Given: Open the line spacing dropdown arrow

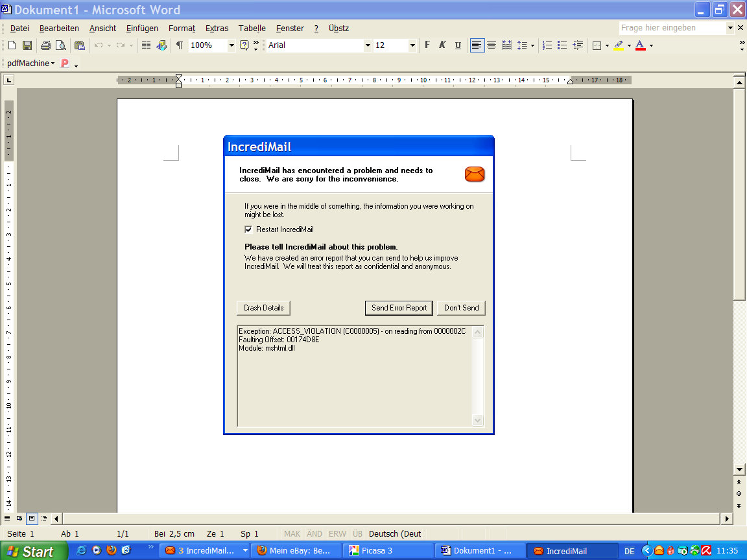Looking at the screenshot, I should pyautogui.click(x=532, y=46).
